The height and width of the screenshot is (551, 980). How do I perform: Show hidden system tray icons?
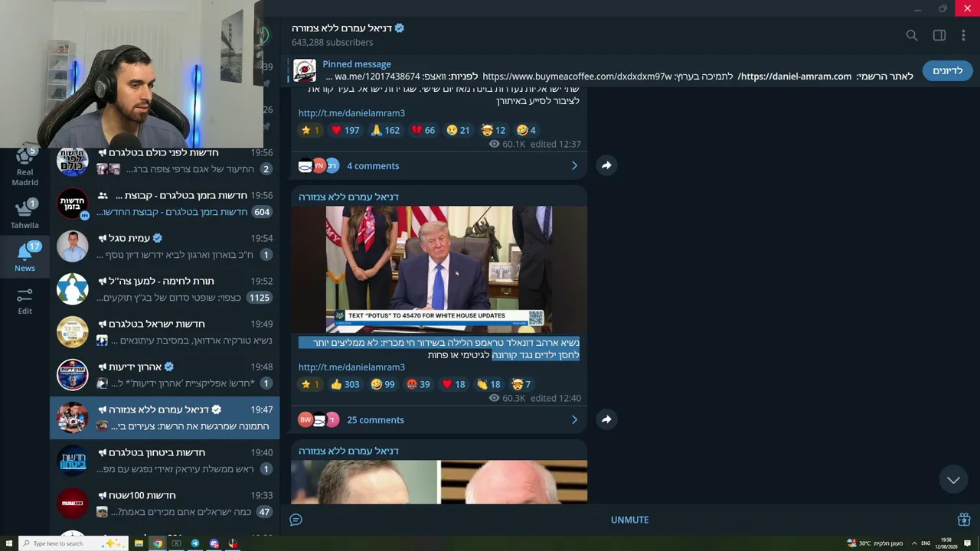click(914, 543)
